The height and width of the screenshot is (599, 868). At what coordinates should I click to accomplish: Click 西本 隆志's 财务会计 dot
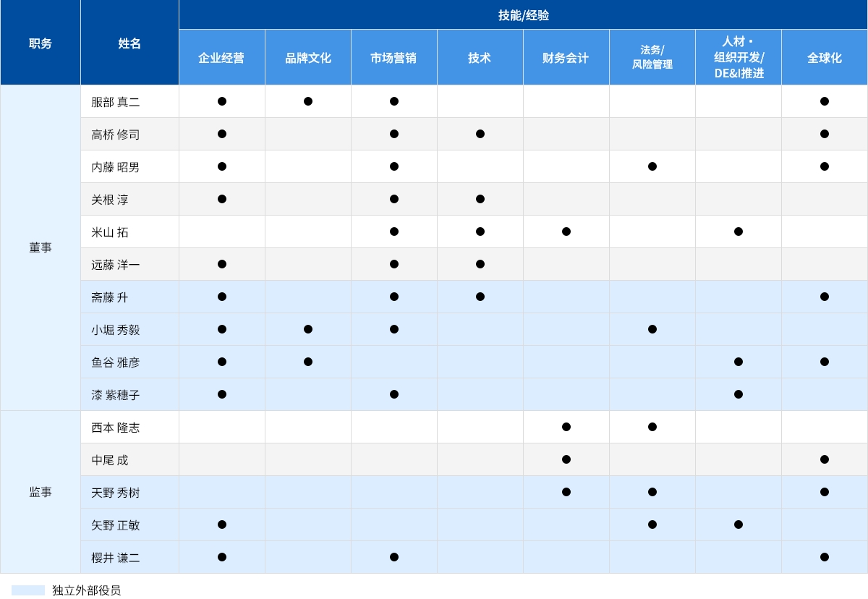pyautogui.click(x=566, y=427)
